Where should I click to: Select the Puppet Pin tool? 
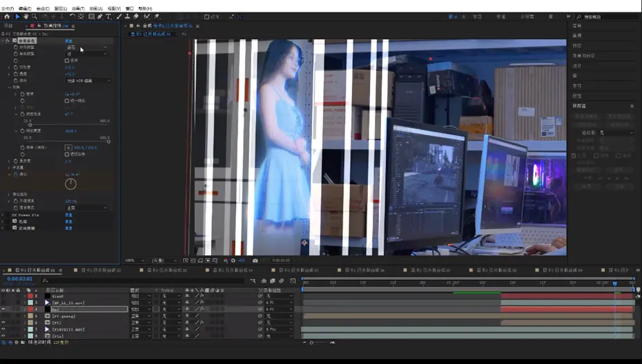(157, 17)
